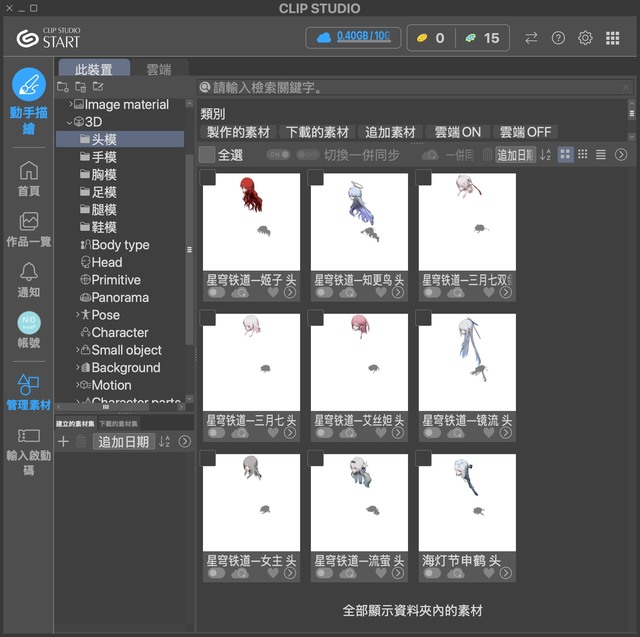
Task: Filter by 雲端 ON category
Action: [x=458, y=132]
